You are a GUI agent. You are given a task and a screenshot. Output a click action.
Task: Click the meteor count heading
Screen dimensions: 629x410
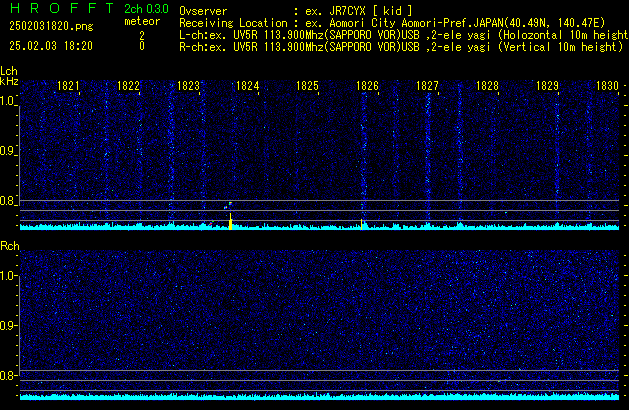click(x=142, y=21)
